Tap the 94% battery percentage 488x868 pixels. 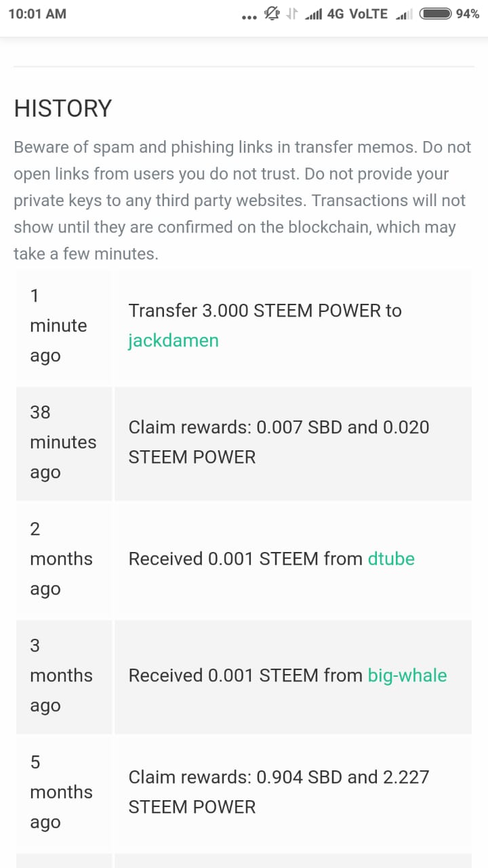point(468,14)
